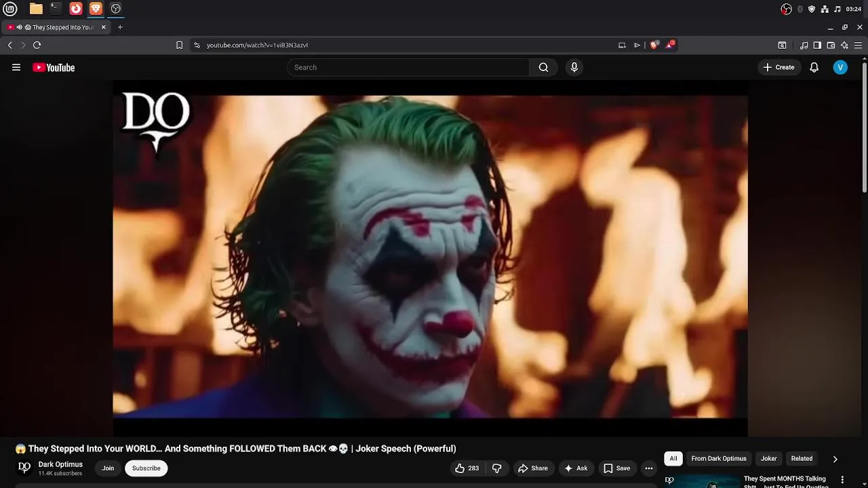868x488 pixels.
Task: Open the Linux Mint start menu
Action: coord(9,9)
